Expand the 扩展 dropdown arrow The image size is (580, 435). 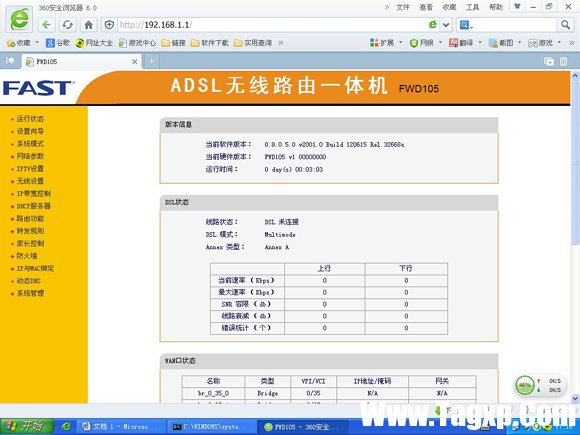click(401, 43)
